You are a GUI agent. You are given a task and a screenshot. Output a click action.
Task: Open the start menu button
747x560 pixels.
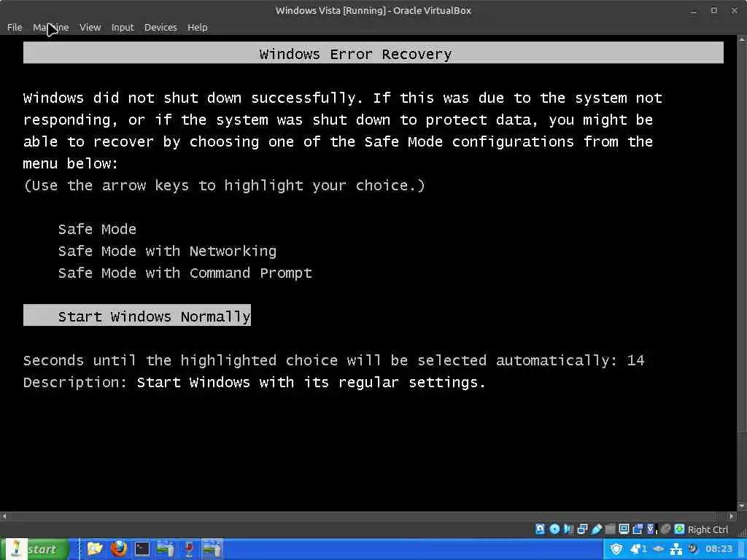36,549
